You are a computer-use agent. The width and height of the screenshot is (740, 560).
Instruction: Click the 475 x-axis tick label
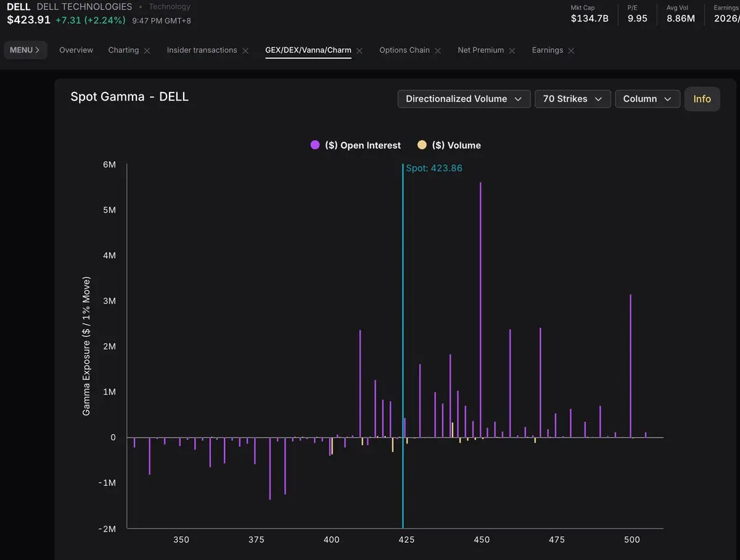tap(557, 540)
